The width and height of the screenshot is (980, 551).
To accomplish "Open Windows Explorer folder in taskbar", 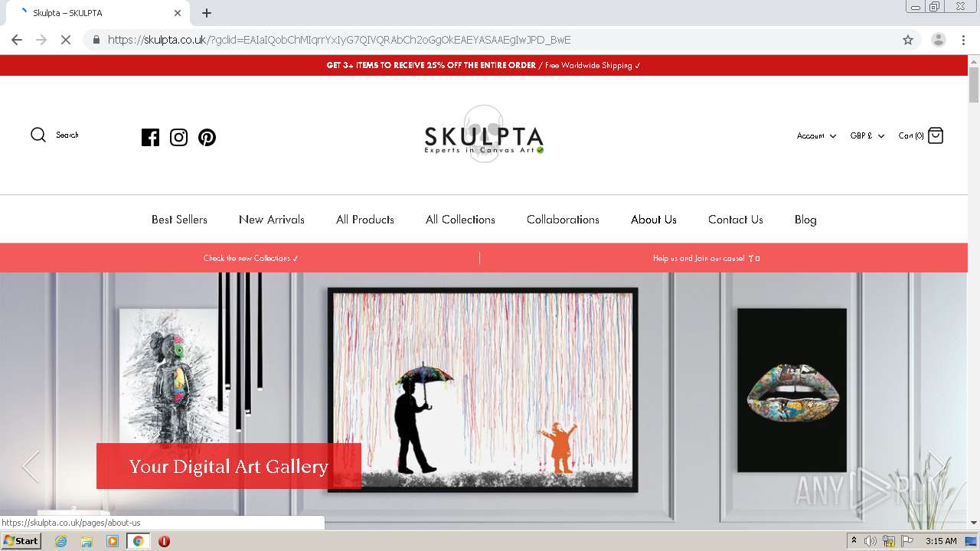I will point(87,541).
